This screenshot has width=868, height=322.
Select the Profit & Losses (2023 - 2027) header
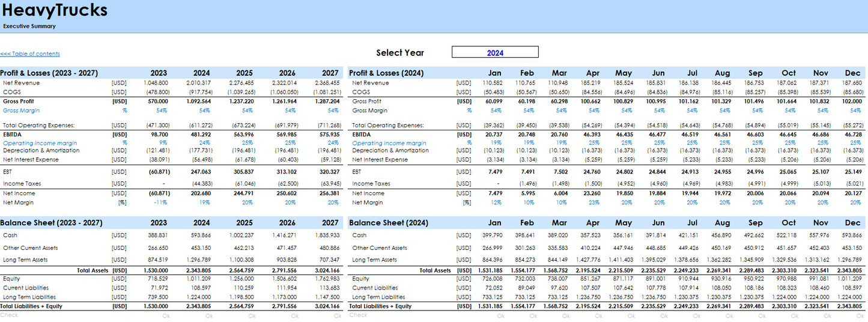click(49, 73)
